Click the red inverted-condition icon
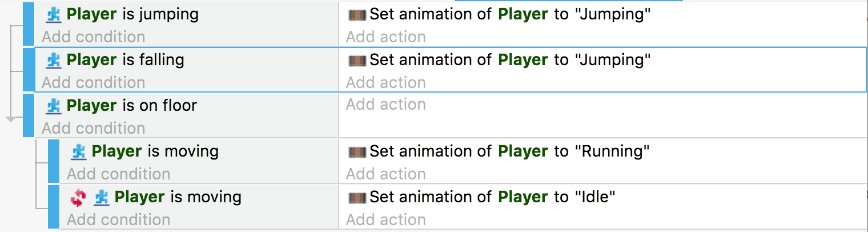 pos(78,197)
